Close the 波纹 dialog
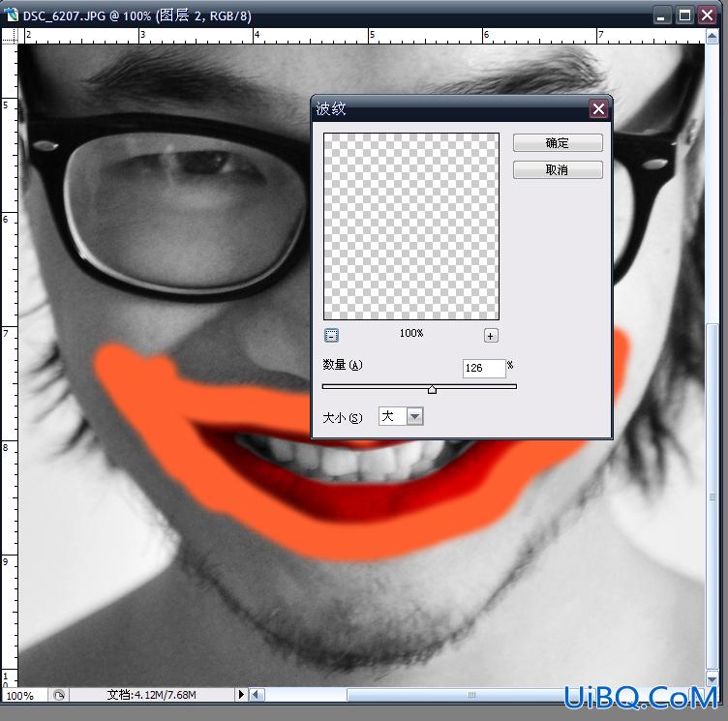Image resolution: width=728 pixels, height=721 pixels. (x=598, y=109)
